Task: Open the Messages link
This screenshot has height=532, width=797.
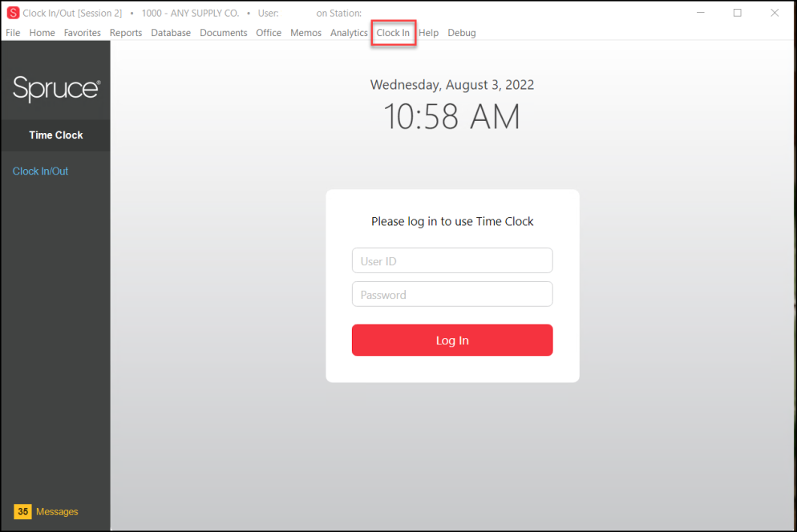Action: [x=57, y=512]
